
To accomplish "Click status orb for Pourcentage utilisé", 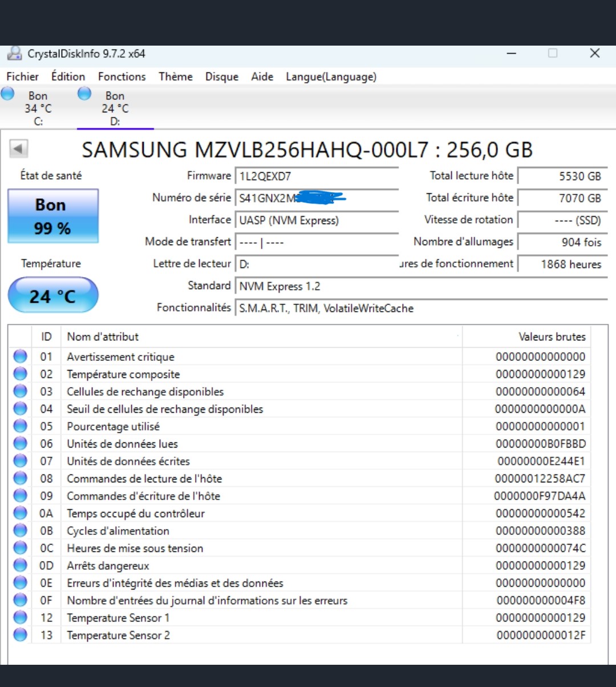I will coord(21,426).
